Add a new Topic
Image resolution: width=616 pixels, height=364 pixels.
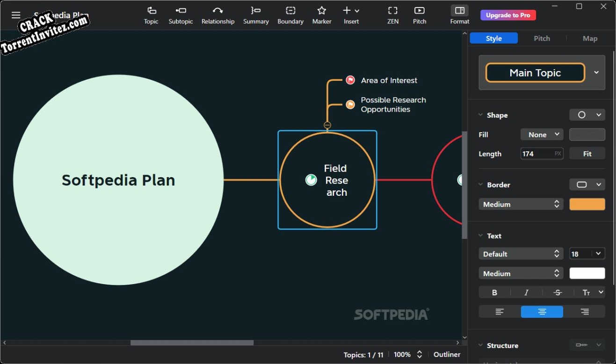[x=151, y=15]
